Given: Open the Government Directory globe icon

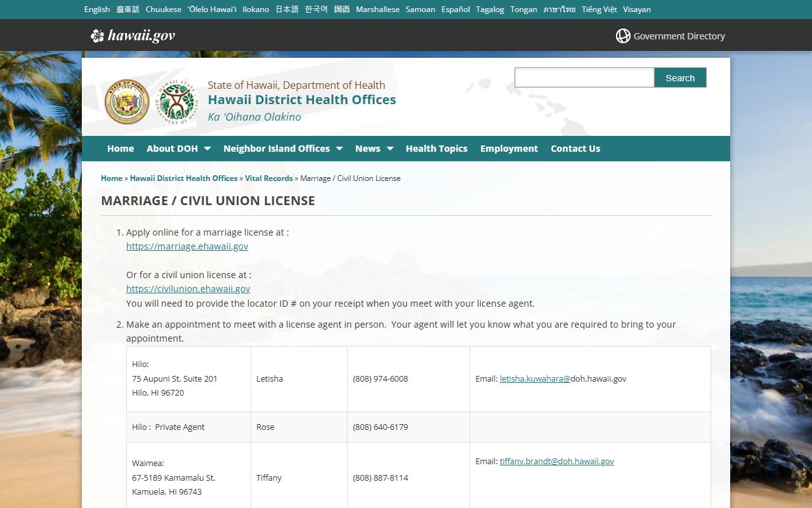Looking at the screenshot, I should point(623,36).
